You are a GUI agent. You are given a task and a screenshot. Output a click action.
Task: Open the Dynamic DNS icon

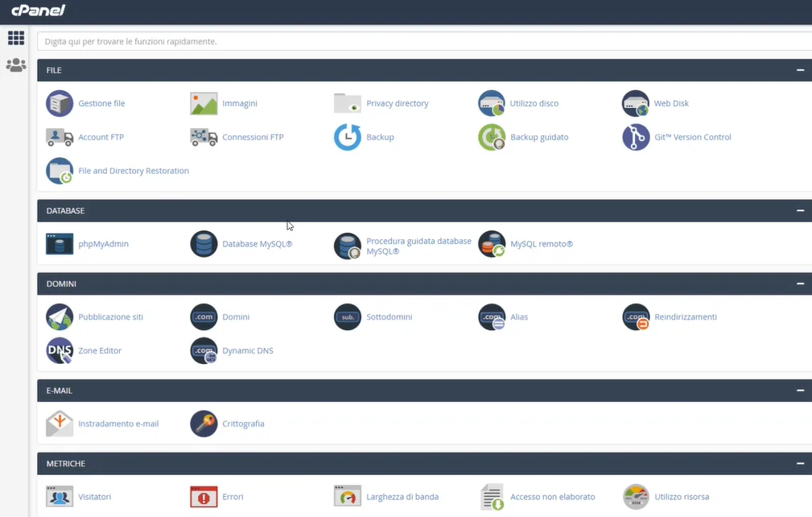(x=204, y=351)
